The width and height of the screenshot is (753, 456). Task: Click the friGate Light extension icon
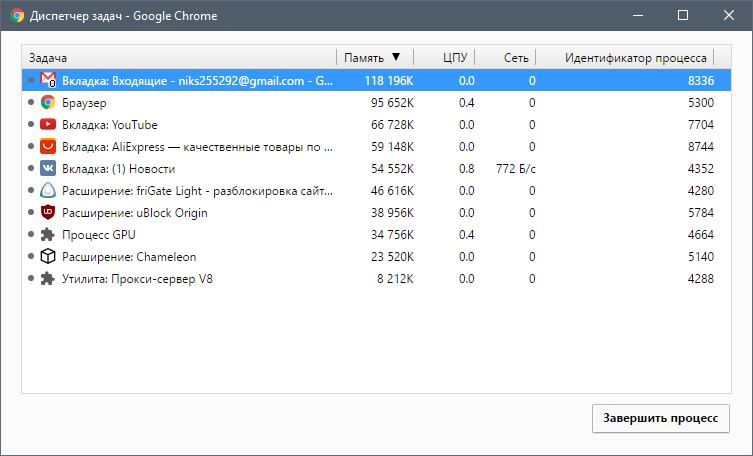click(48, 191)
